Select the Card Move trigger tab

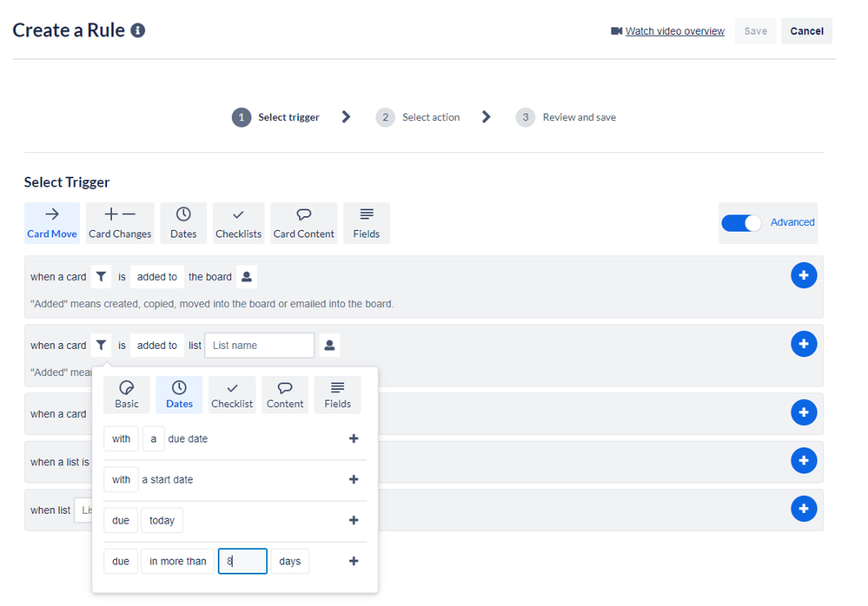[52, 223]
